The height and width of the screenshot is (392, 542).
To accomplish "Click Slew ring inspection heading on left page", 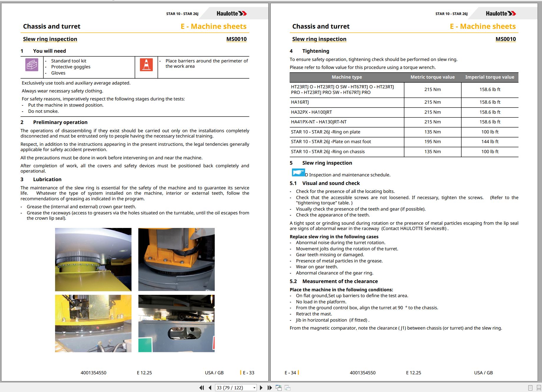I will 50,39.
